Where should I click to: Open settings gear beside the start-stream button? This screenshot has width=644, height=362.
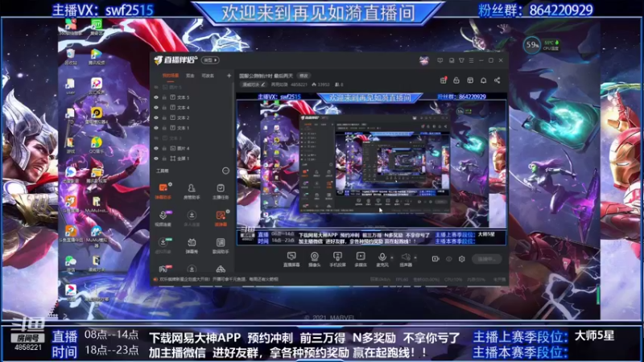(x=461, y=259)
